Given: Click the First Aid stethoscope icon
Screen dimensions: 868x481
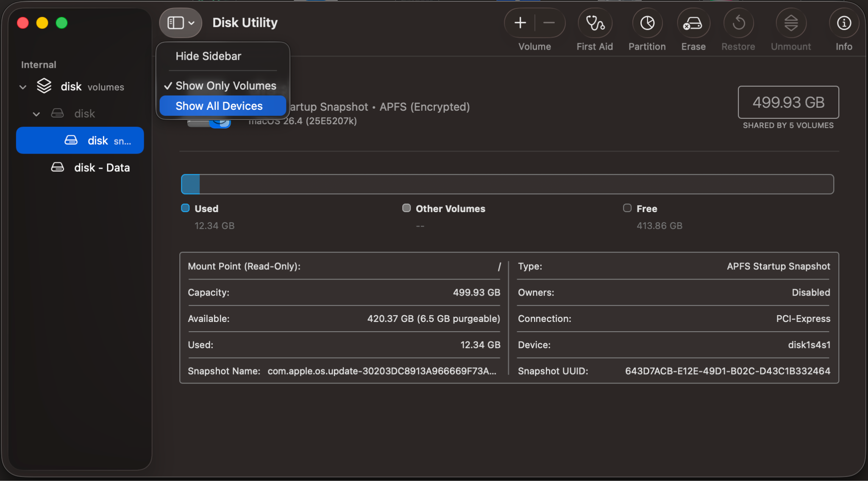Looking at the screenshot, I should coord(595,23).
